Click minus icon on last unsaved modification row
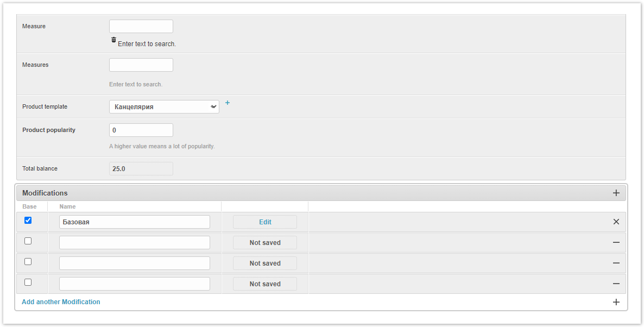Viewport: 644px width, 327px height. click(616, 284)
